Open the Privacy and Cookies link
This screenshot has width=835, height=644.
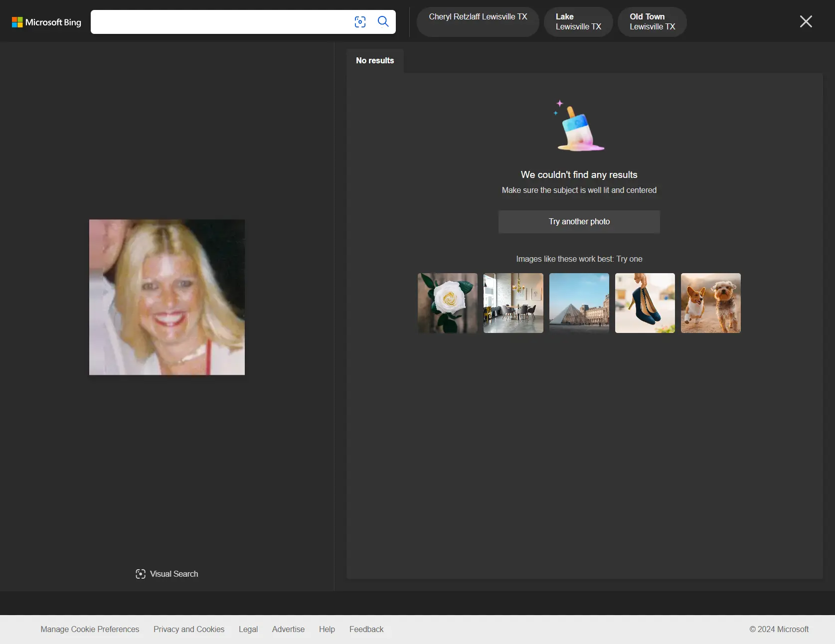click(x=189, y=629)
